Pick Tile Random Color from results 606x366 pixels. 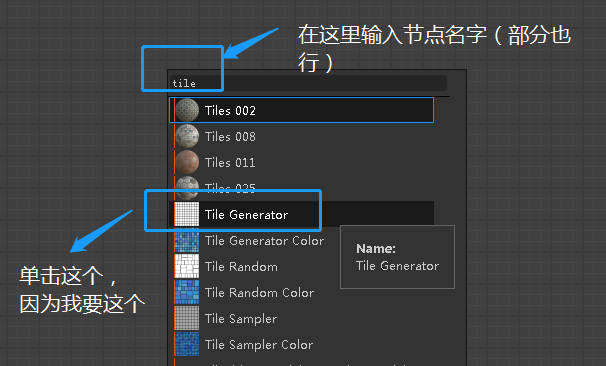(x=259, y=292)
